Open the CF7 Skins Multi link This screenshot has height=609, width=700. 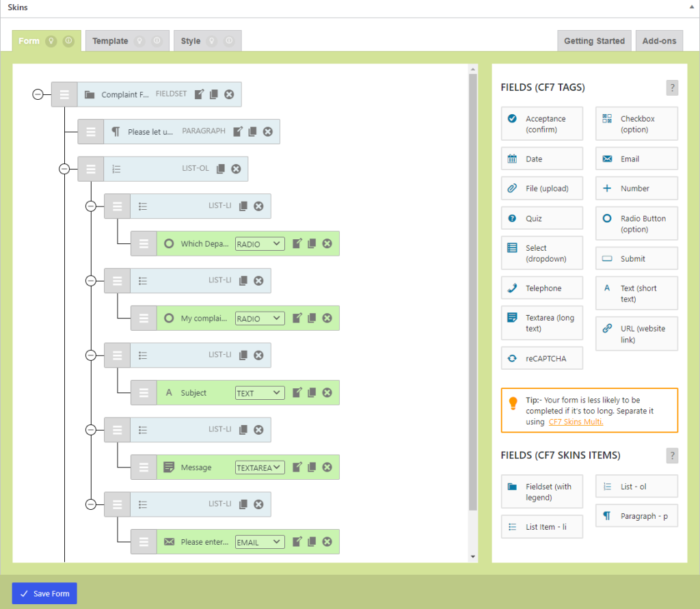(576, 422)
